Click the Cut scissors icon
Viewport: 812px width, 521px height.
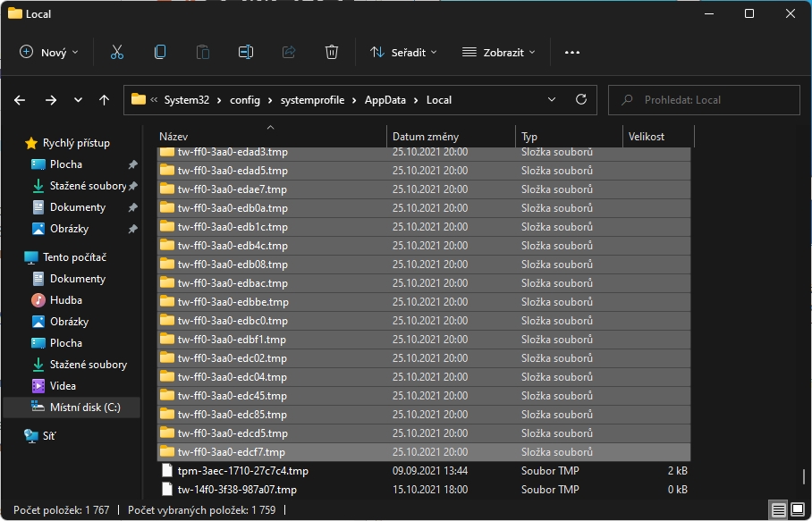(x=117, y=53)
